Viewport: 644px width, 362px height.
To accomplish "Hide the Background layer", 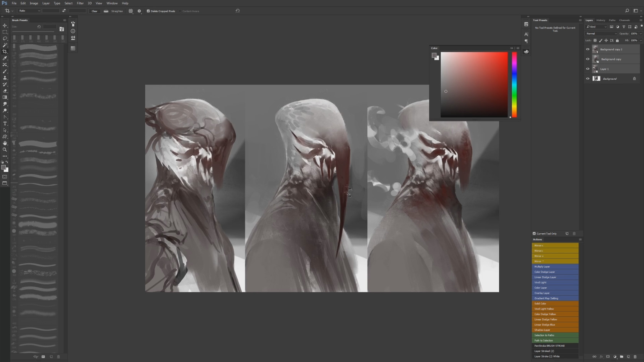I will point(588,79).
